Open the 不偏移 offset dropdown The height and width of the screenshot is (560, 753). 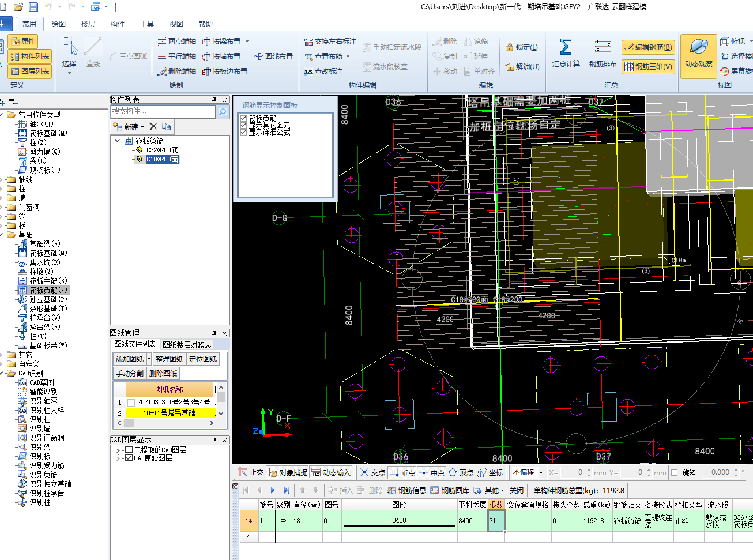click(x=541, y=473)
